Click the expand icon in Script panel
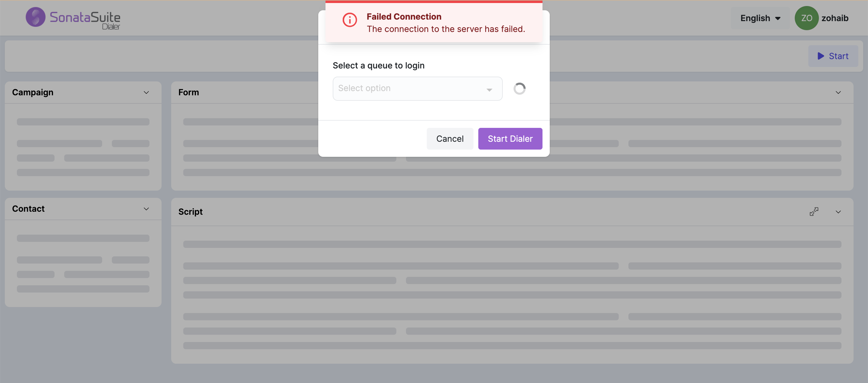Screen dimensions: 868x383 coord(814,212)
